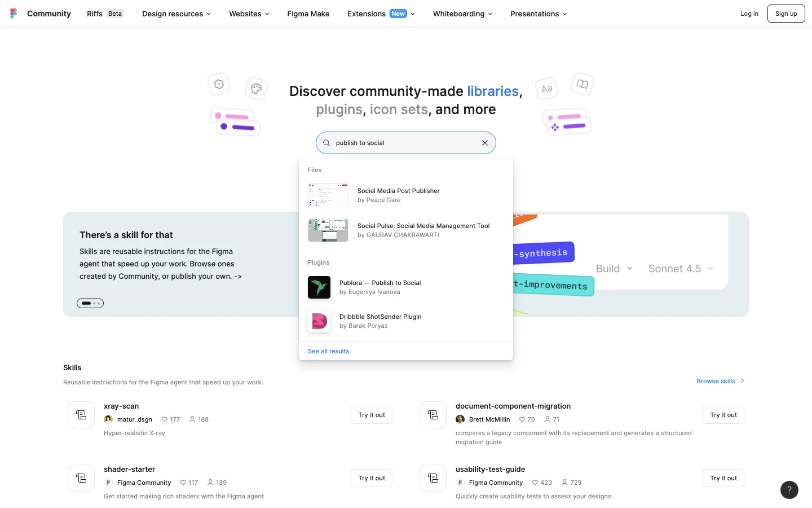Click the xray-scan skill icon
This screenshot has width=812, height=508.
pos(81,415)
